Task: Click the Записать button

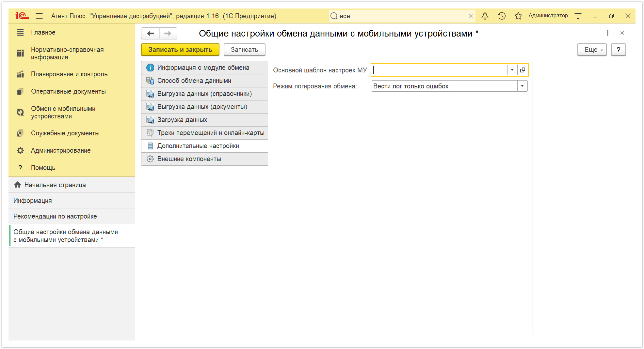Action: pos(244,50)
